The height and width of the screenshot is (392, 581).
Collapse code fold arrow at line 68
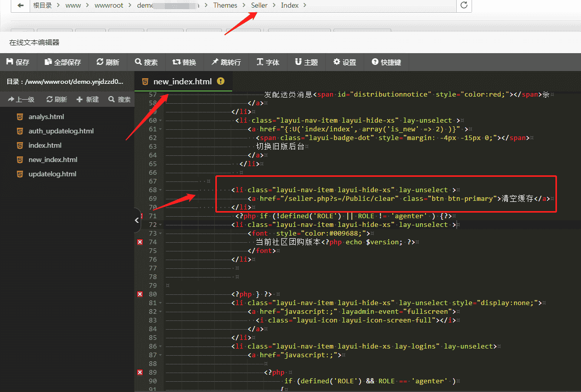(161, 190)
